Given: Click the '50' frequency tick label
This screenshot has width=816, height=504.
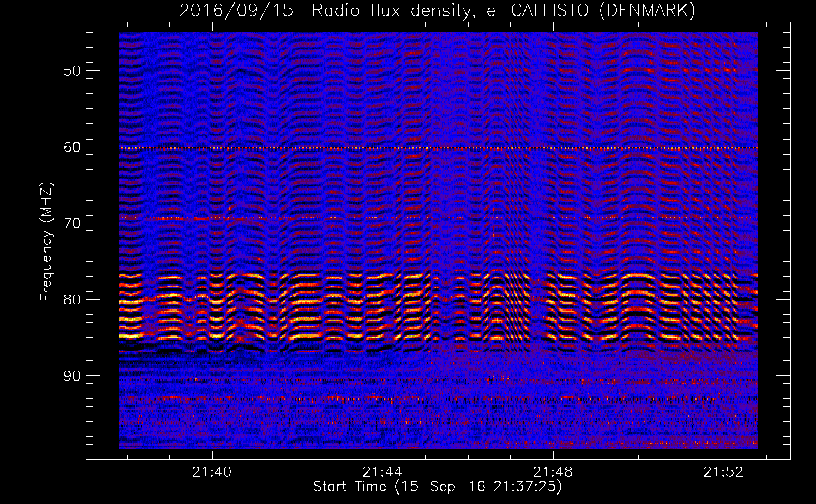Looking at the screenshot, I should pos(72,71).
